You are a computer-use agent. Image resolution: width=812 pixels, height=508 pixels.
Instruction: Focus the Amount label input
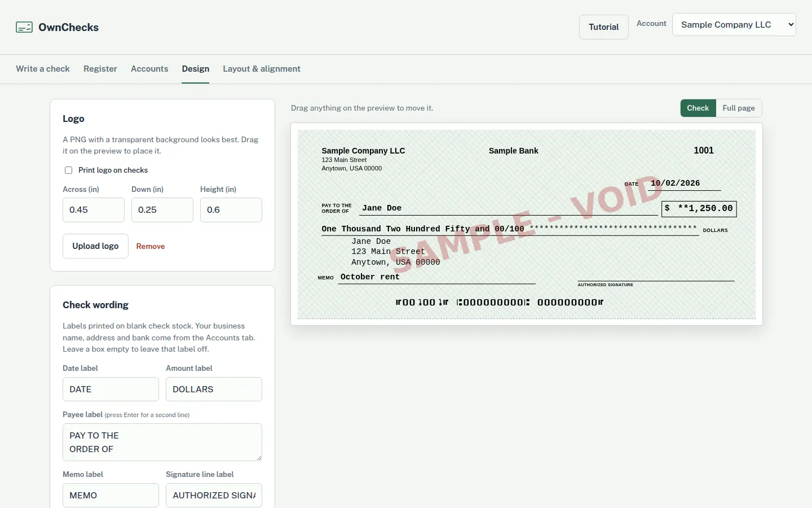coord(214,389)
